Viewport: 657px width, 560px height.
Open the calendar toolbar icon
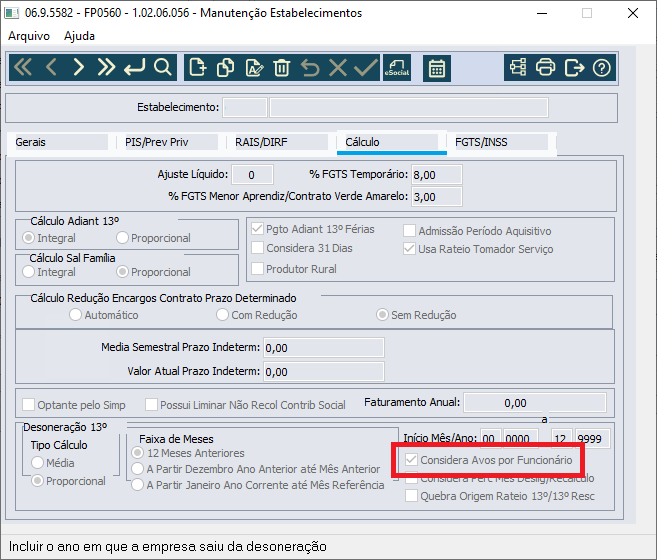tap(437, 68)
